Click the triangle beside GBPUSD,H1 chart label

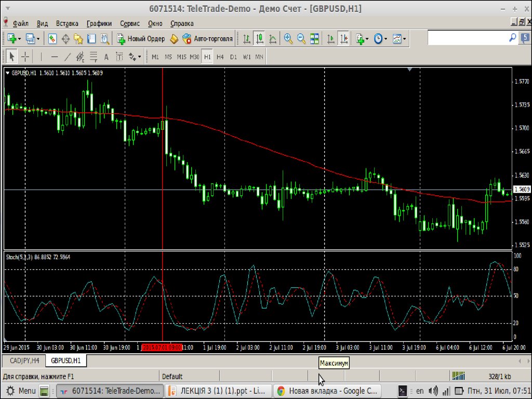(x=7, y=73)
